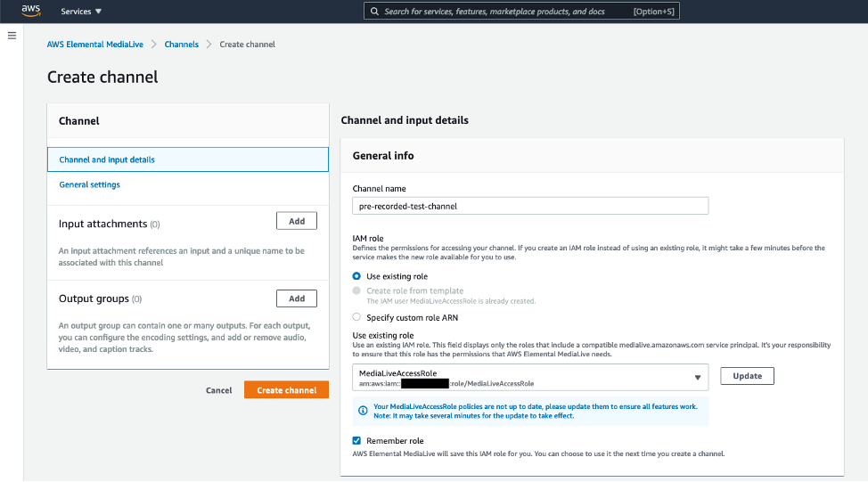Select the Specify custom role ARN radio
Screen dimensions: 868x482
[356, 317]
